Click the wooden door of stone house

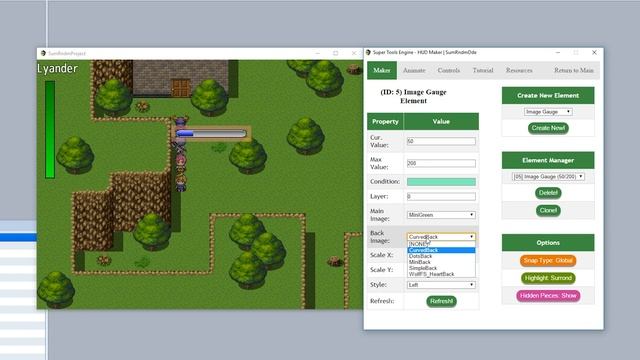tap(181, 88)
